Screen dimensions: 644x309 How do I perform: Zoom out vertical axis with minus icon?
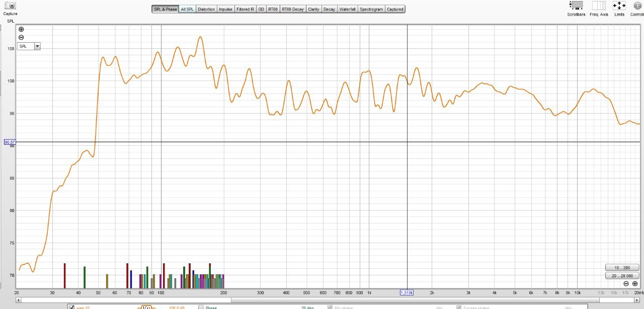[21, 37]
